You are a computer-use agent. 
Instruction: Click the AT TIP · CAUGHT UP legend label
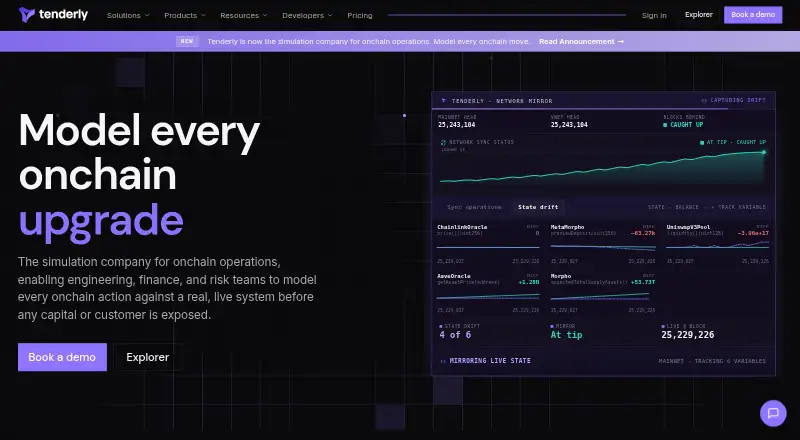[733, 142]
